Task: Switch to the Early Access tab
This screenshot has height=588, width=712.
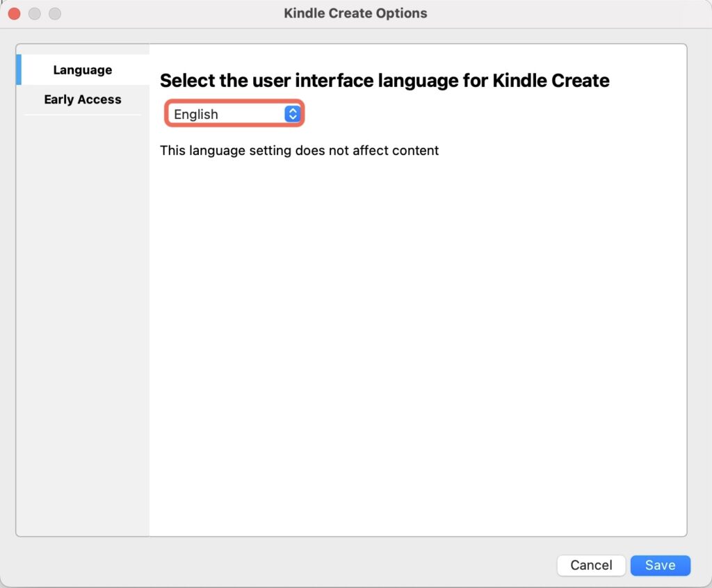Action: 82,99
